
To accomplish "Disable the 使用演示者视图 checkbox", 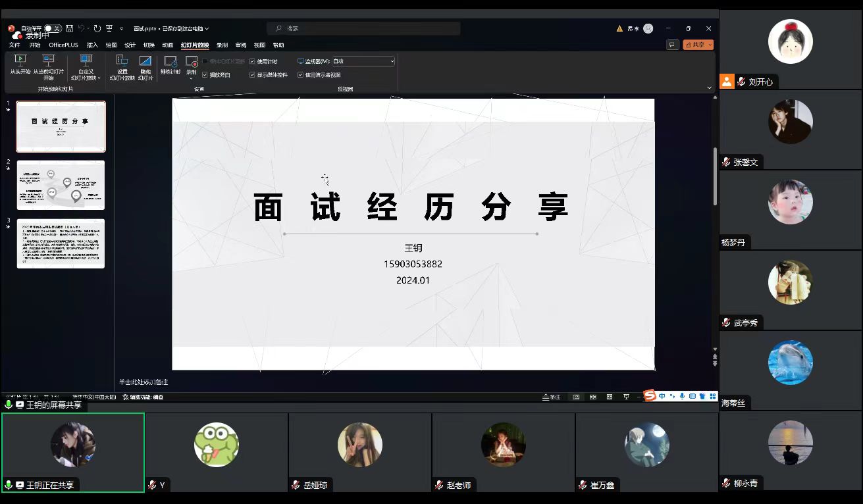I will click(x=300, y=75).
